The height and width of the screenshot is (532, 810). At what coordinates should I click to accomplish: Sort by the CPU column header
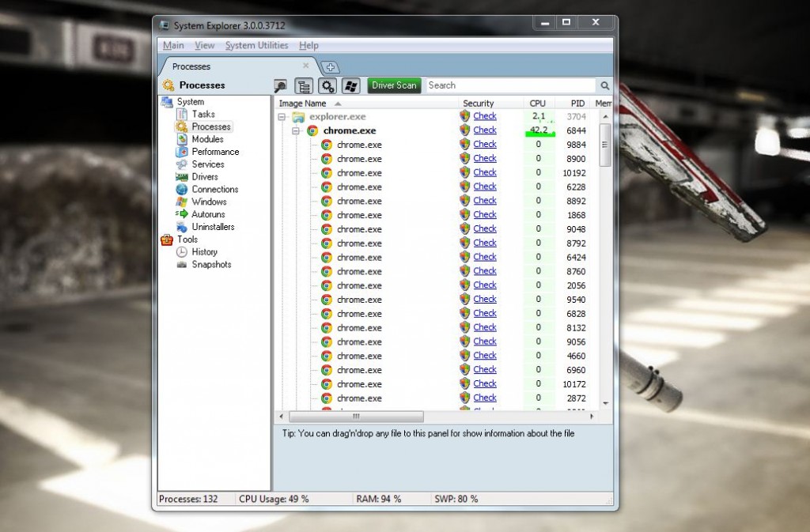[538, 104]
